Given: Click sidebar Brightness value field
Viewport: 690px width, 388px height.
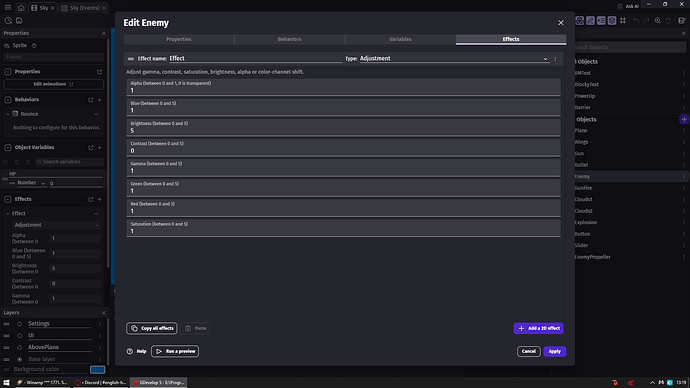Looking at the screenshot, I should pyautogui.click(x=75, y=268).
